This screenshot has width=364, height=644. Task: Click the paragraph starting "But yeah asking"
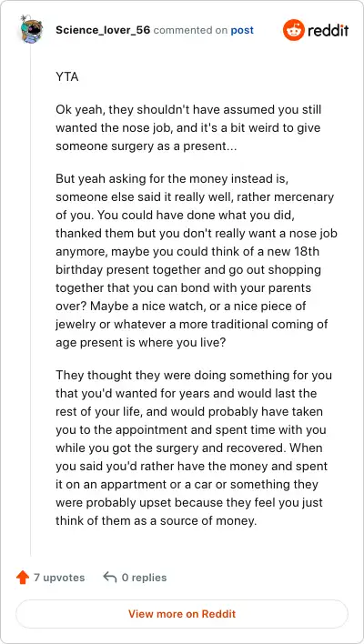coord(197,260)
